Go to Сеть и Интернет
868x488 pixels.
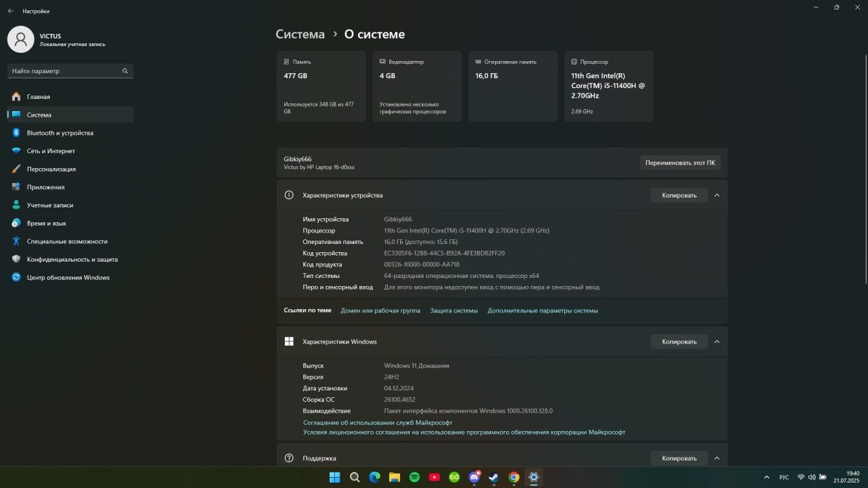click(71, 151)
